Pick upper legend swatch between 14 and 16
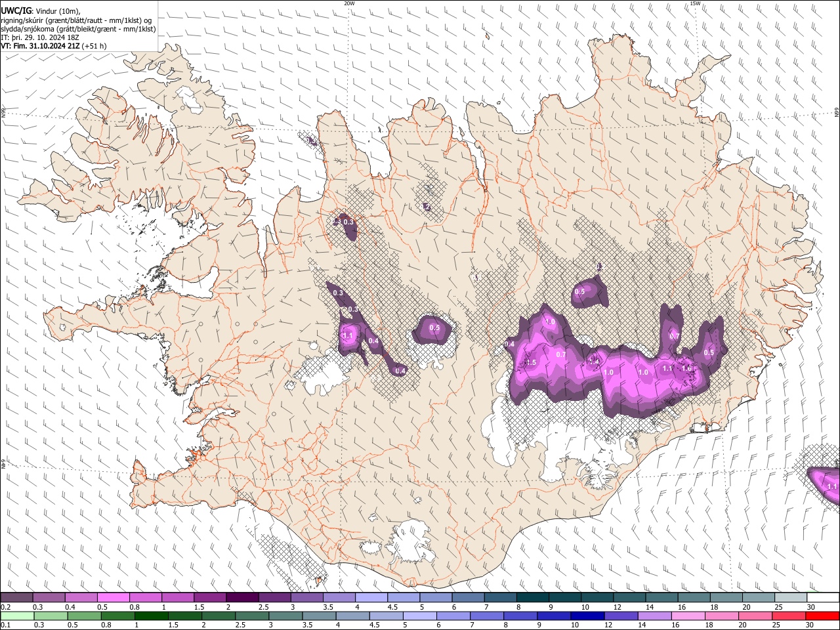Image resolution: width=840 pixels, height=630 pixels. pyautogui.click(x=662, y=597)
